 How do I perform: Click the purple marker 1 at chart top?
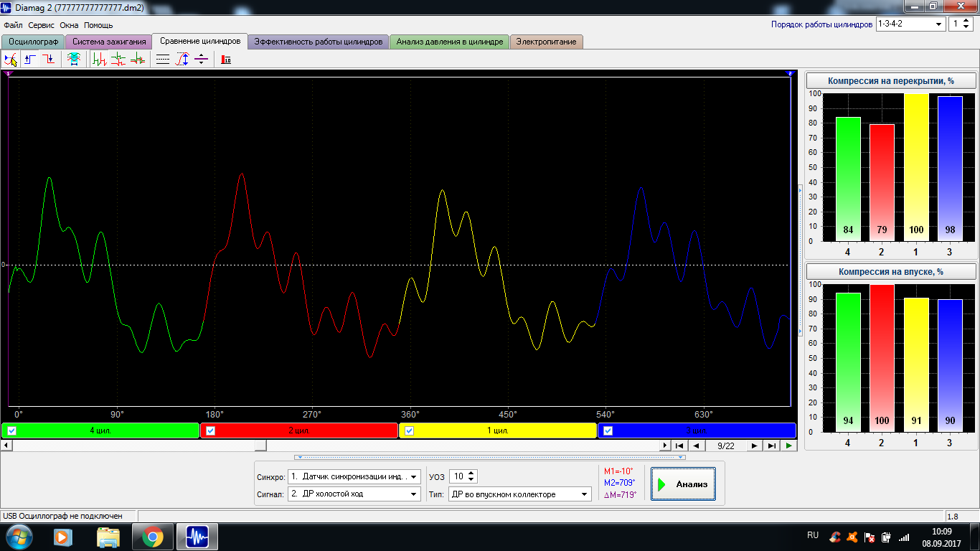tap(9, 73)
